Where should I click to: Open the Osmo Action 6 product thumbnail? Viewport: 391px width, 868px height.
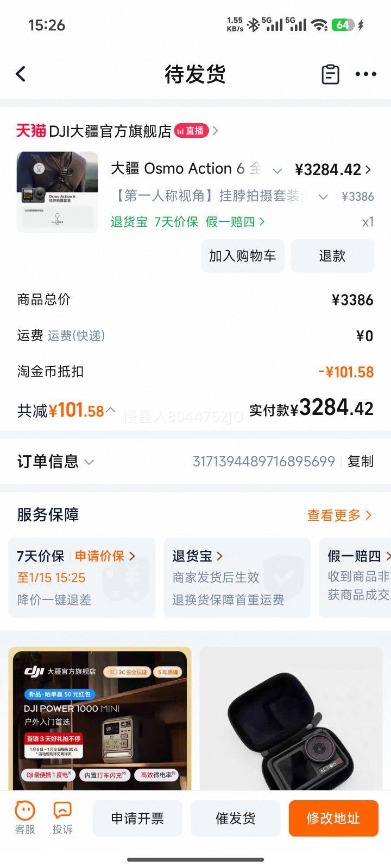click(58, 192)
